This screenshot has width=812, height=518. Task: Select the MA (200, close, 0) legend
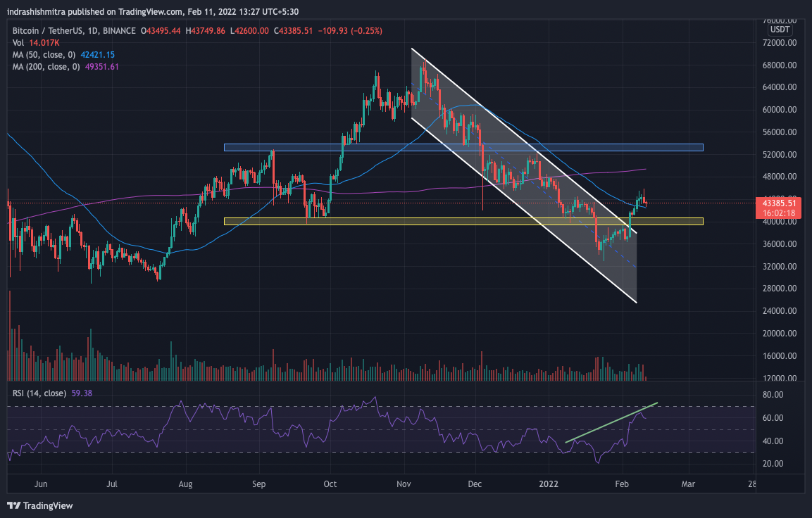click(45, 67)
